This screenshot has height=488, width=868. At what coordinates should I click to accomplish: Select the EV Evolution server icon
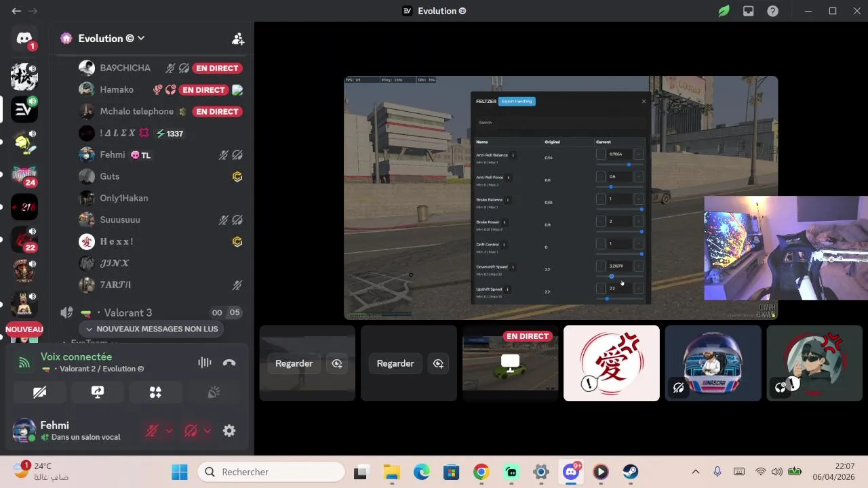tap(24, 109)
